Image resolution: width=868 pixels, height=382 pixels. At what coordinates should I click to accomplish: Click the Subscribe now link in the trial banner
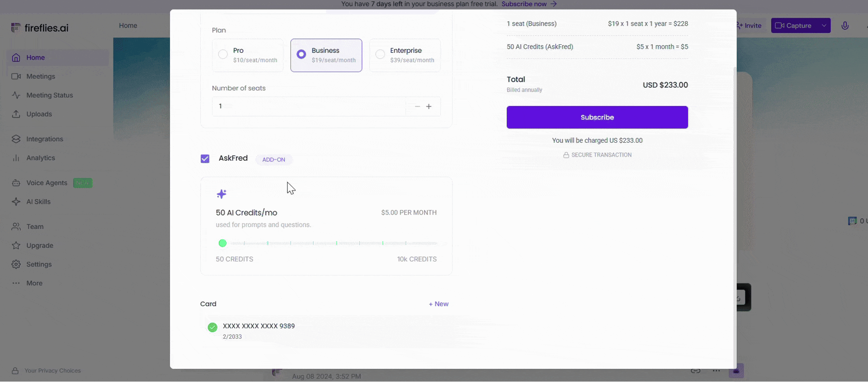(529, 4)
